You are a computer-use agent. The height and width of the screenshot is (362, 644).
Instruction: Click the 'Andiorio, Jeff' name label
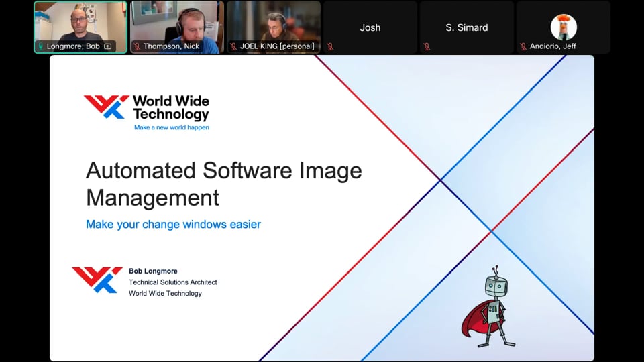(x=553, y=46)
